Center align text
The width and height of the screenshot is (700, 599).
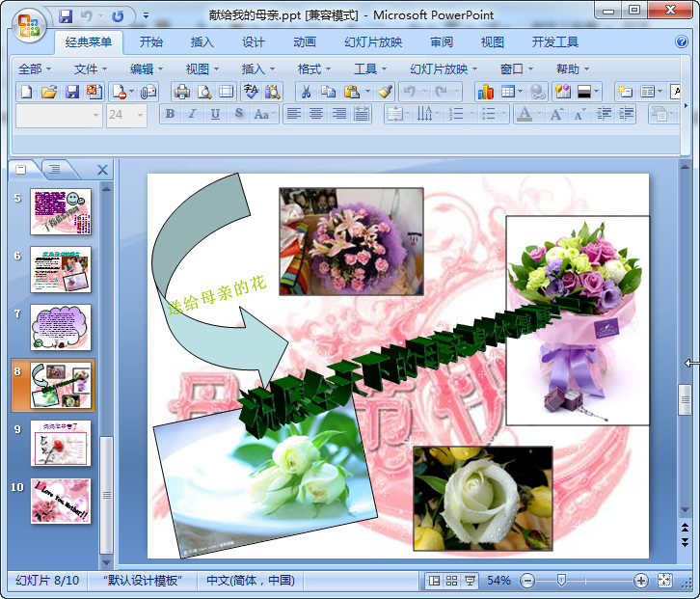316,115
